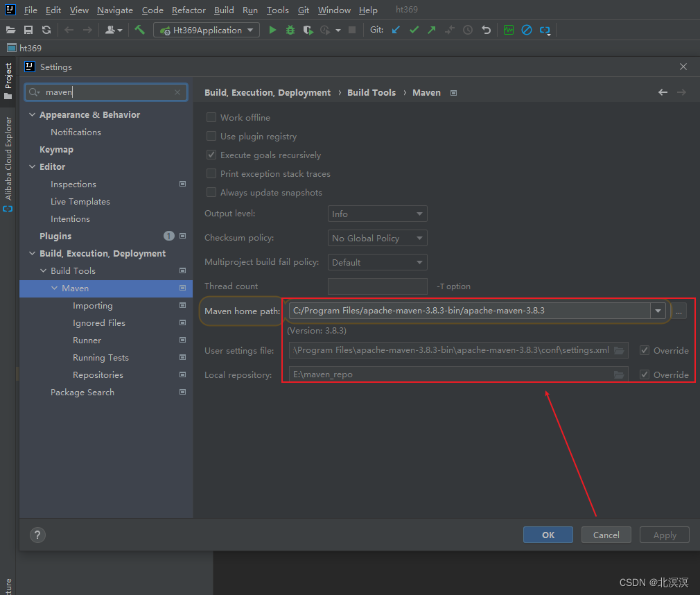This screenshot has height=595, width=700.
Task: Open the File menu
Action: [30, 10]
